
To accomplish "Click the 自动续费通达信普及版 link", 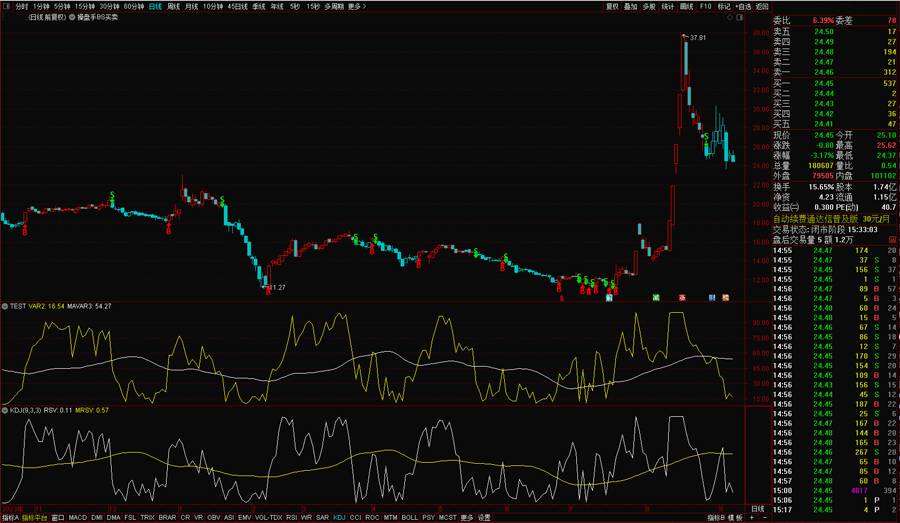I will point(815,218).
